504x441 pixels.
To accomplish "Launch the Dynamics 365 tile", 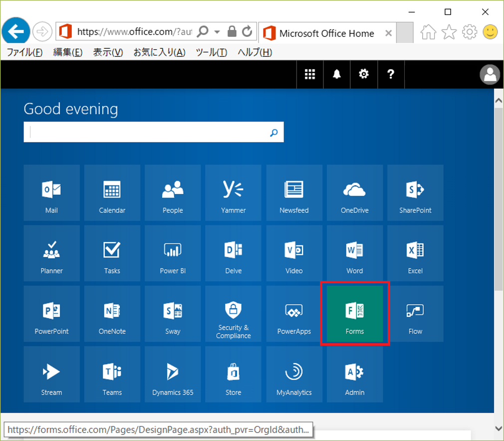I will (x=173, y=374).
